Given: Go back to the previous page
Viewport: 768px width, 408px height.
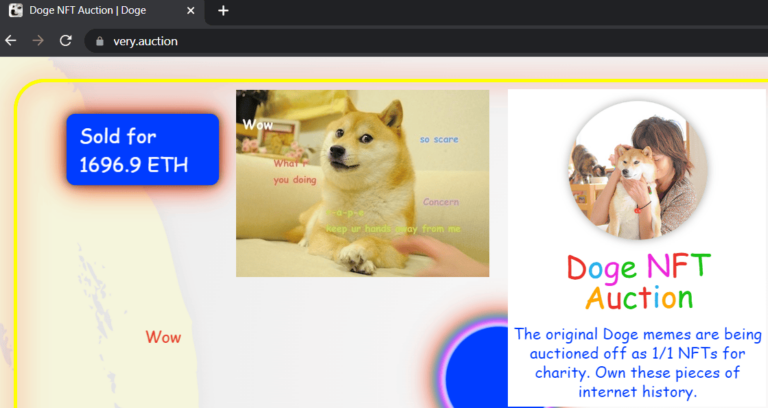Looking at the screenshot, I should click(11, 41).
